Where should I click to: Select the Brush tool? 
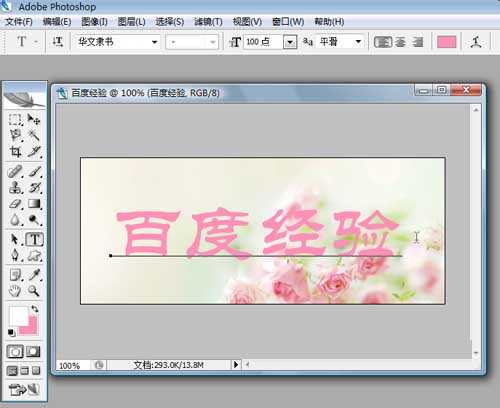(x=34, y=171)
